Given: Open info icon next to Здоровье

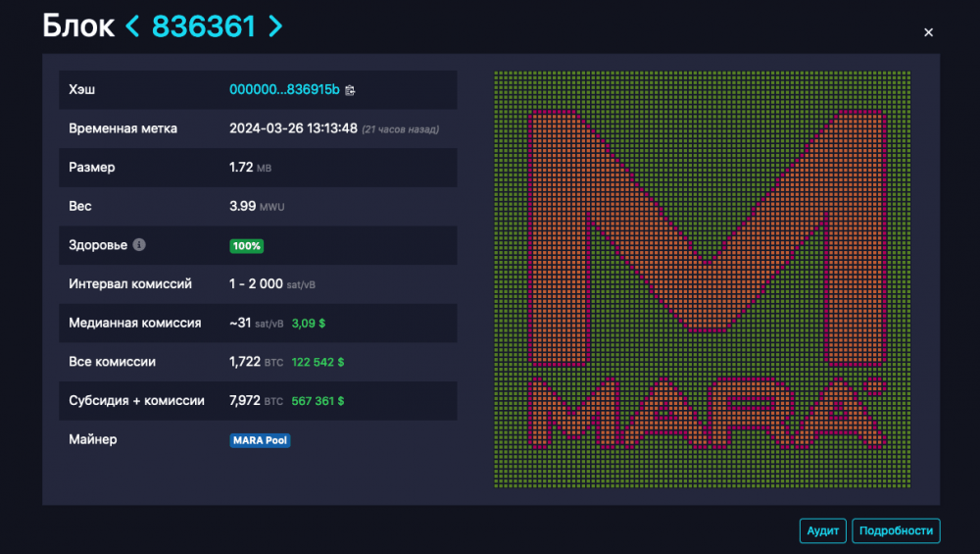Looking at the screenshot, I should point(139,244).
